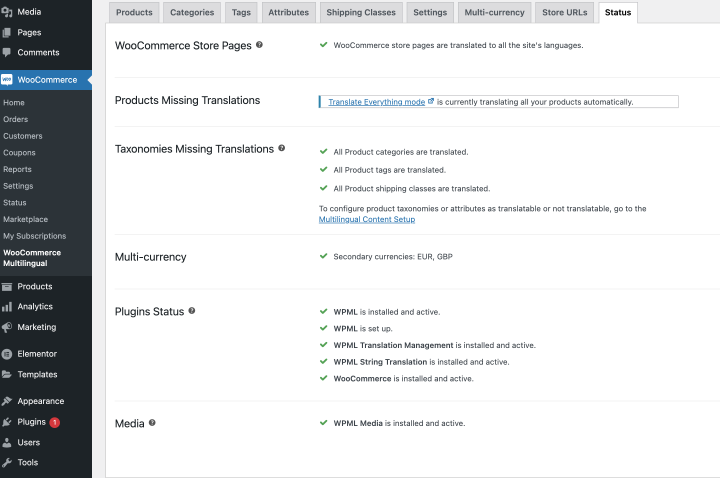Click Media label in admin sidebar

tap(29, 12)
